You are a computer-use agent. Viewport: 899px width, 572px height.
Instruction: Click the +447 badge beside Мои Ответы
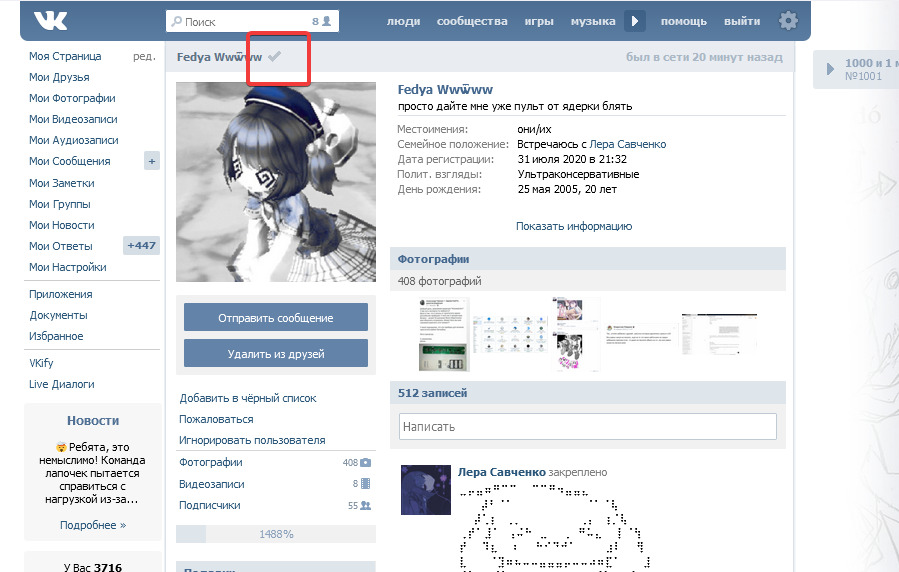click(141, 246)
